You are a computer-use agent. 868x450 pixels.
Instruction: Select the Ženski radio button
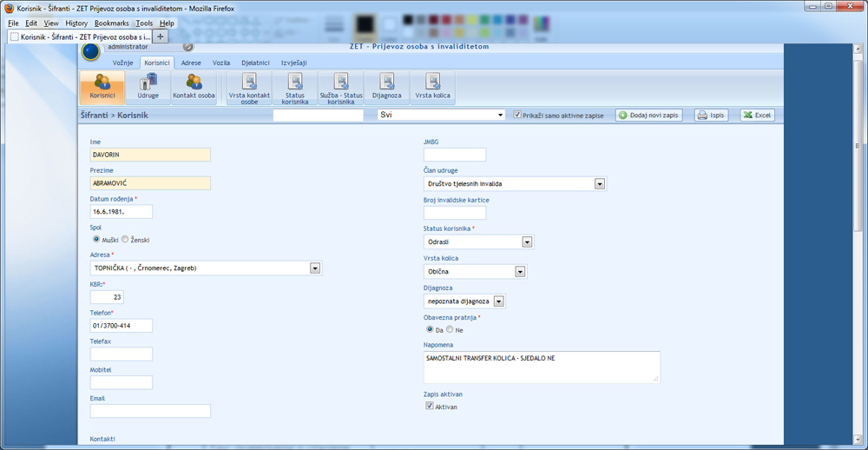pos(124,240)
